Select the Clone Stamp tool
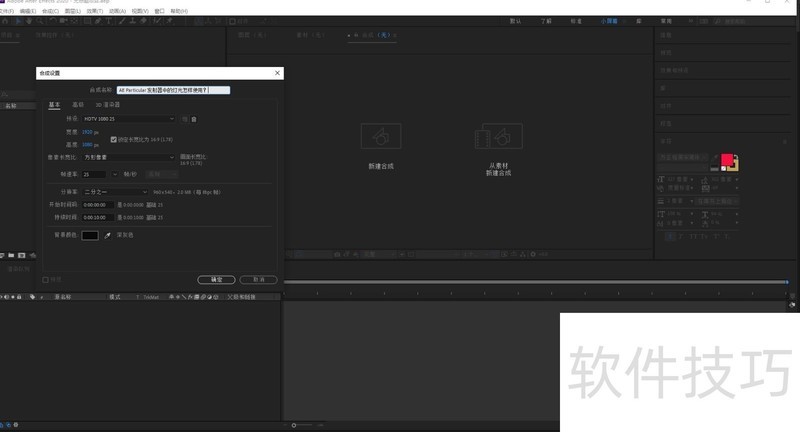 (x=133, y=21)
